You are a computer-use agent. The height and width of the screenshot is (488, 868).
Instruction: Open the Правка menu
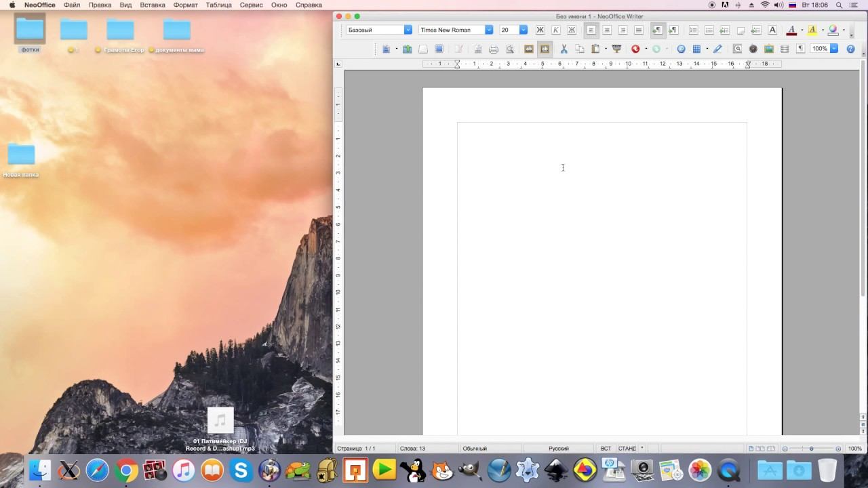[x=100, y=5]
